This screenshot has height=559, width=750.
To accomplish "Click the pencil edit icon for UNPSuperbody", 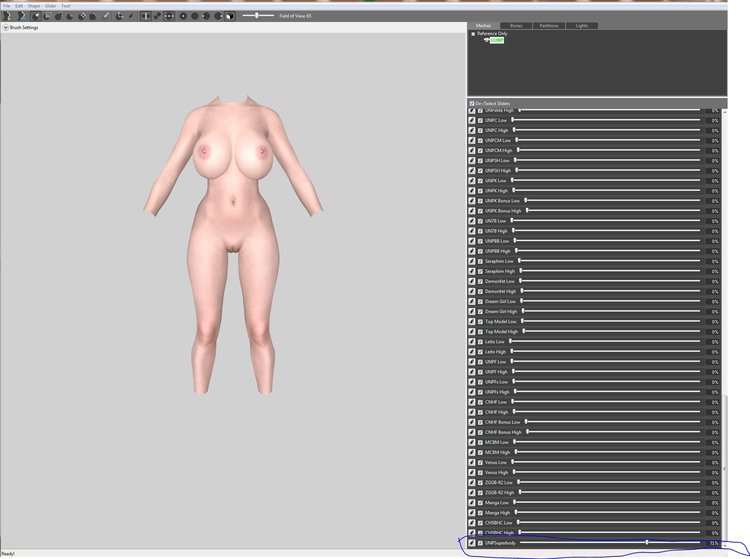I will (x=472, y=543).
